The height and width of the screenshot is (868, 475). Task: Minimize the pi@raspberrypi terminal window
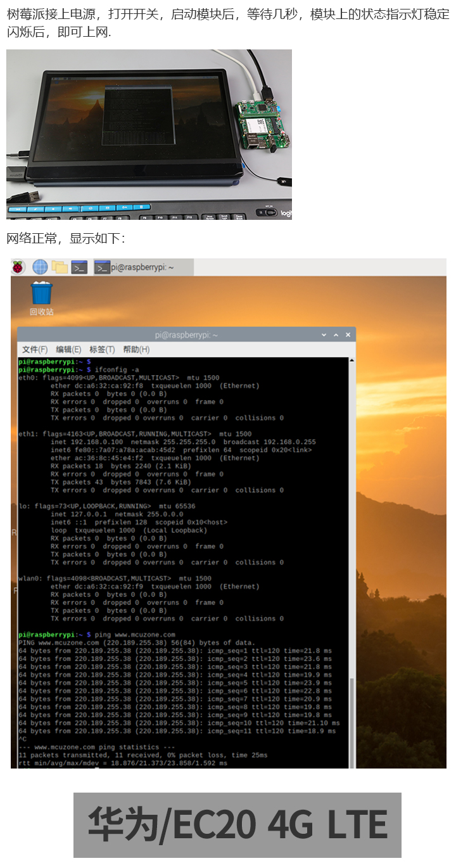324,335
